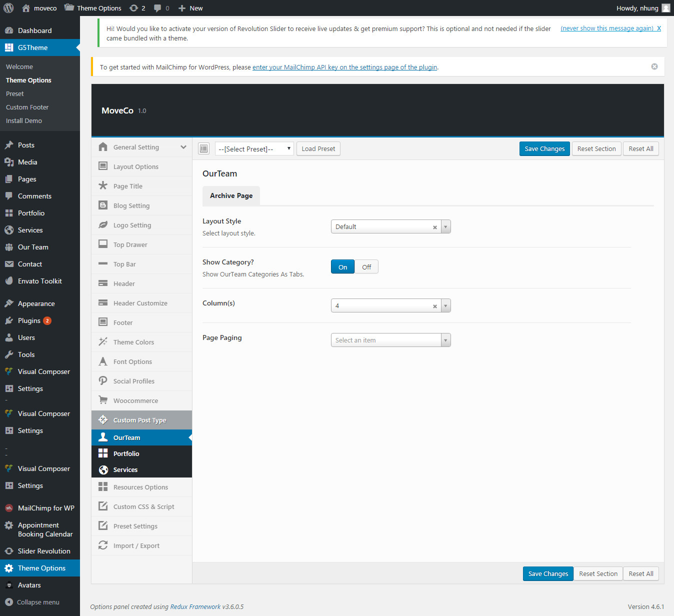Click the bottom Reset All button
Image resolution: width=674 pixels, height=616 pixels.
pos(641,573)
